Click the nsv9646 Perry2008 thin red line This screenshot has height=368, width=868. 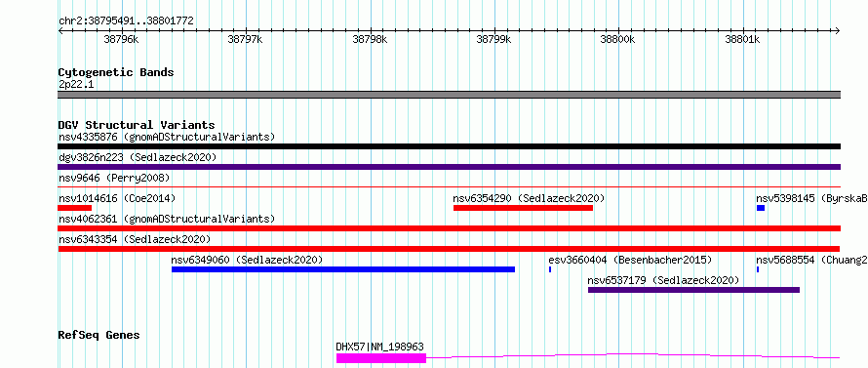(449, 187)
